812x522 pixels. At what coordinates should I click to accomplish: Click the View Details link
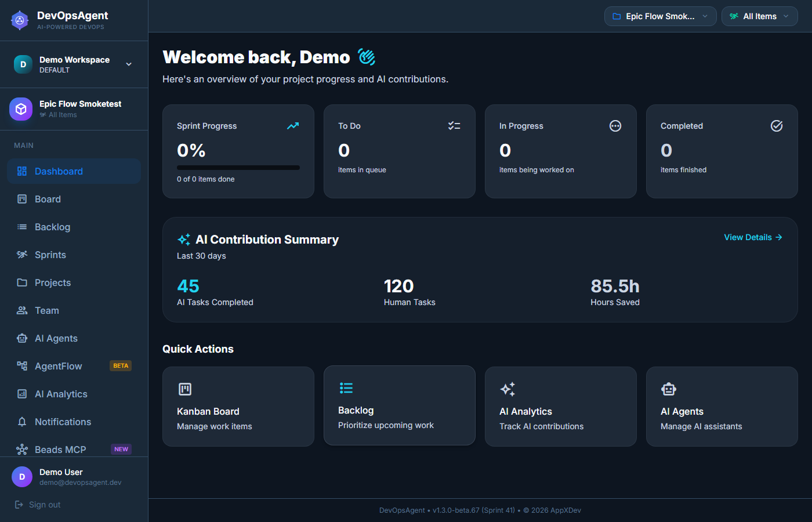click(x=753, y=237)
